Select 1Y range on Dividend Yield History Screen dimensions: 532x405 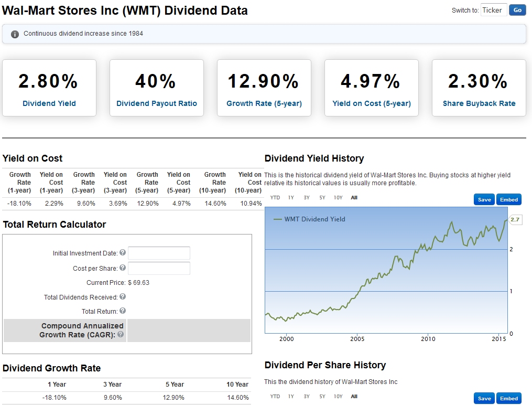[x=291, y=198]
